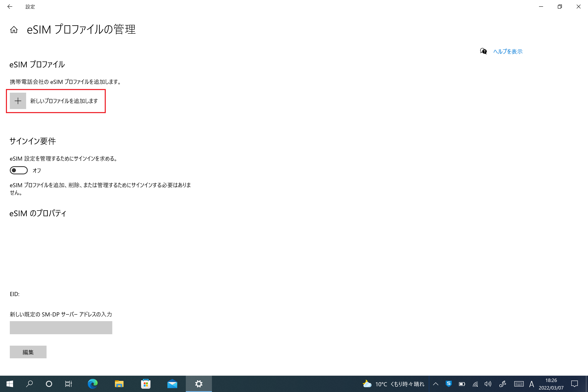Image resolution: width=588 pixels, height=392 pixels.
Task: Click the plus icon to add profile
Action: 18,101
